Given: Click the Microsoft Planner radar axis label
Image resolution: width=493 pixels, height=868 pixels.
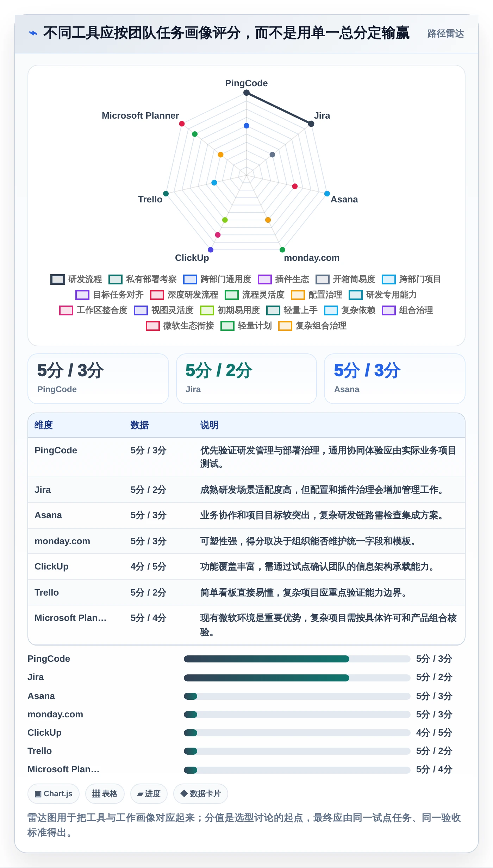Looking at the screenshot, I should 140,115.
